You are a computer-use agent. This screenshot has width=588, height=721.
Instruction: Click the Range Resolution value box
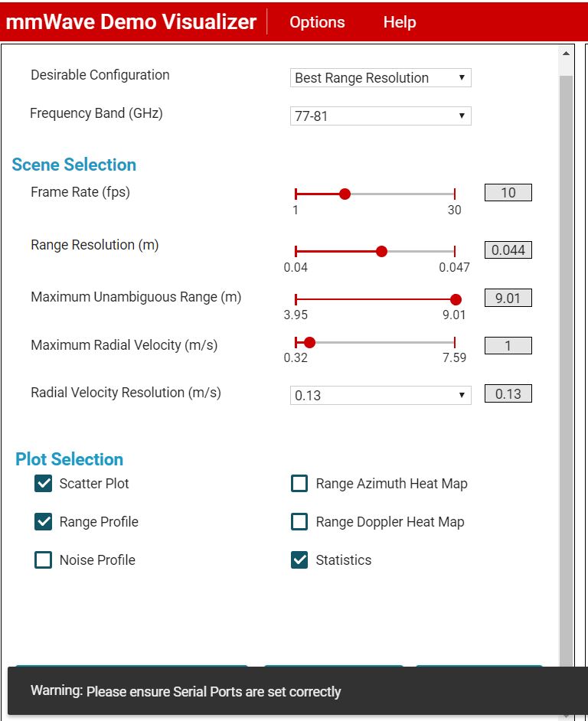(508, 250)
